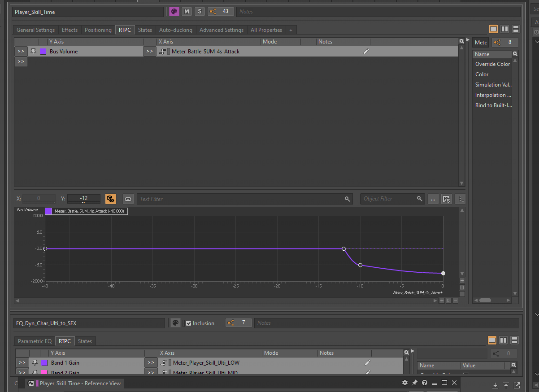Screen dimensions: 539x392
Task: Select the Interpolation property row
Action: (492, 95)
